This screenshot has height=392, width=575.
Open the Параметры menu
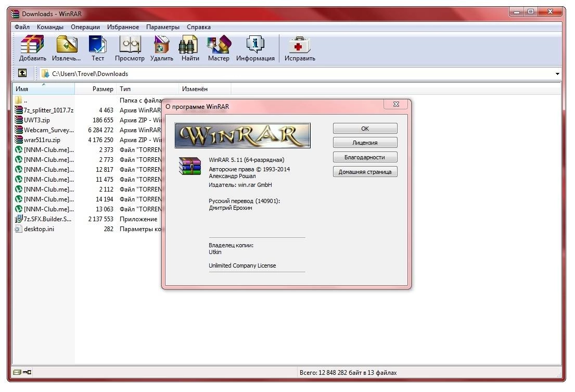163,27
